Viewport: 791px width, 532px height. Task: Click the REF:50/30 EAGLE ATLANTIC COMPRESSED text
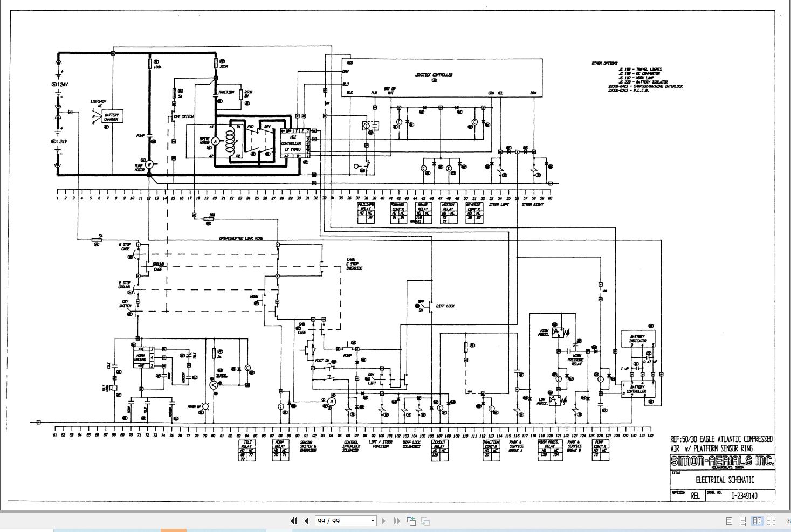pyautogui.click(x=721, y=439)
